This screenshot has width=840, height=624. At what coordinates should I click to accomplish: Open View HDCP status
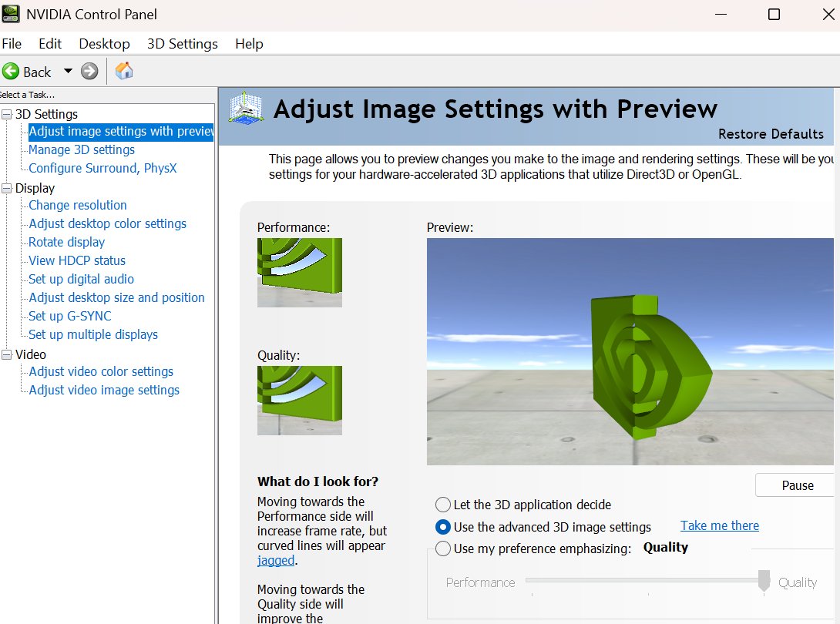coord(77,260)
